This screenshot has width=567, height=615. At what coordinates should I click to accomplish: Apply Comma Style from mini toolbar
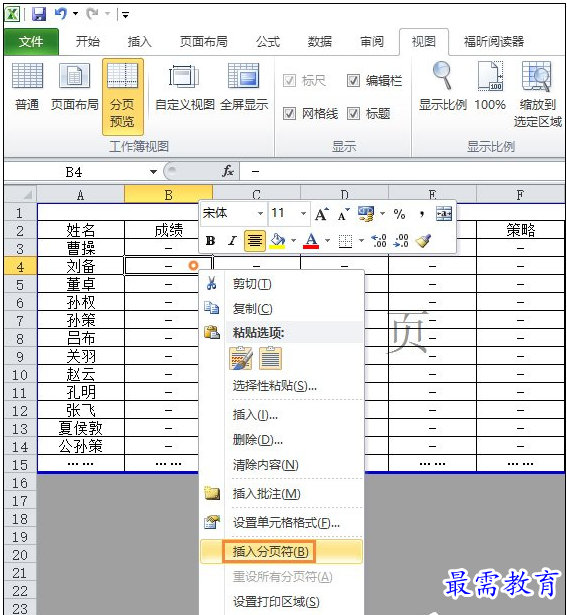pyautogui.click(x=422, y=214)
